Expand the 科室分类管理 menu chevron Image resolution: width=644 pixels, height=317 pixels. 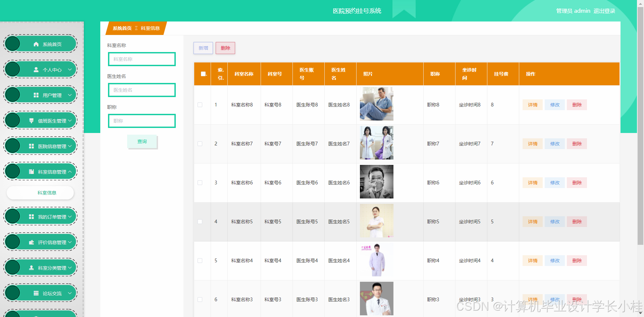coord(70,268)
